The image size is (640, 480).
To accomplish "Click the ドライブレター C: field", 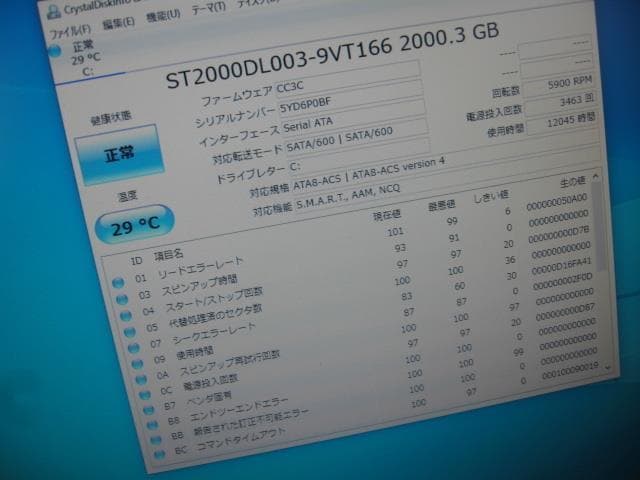I will pyautogui.click(x=360, y=157).
